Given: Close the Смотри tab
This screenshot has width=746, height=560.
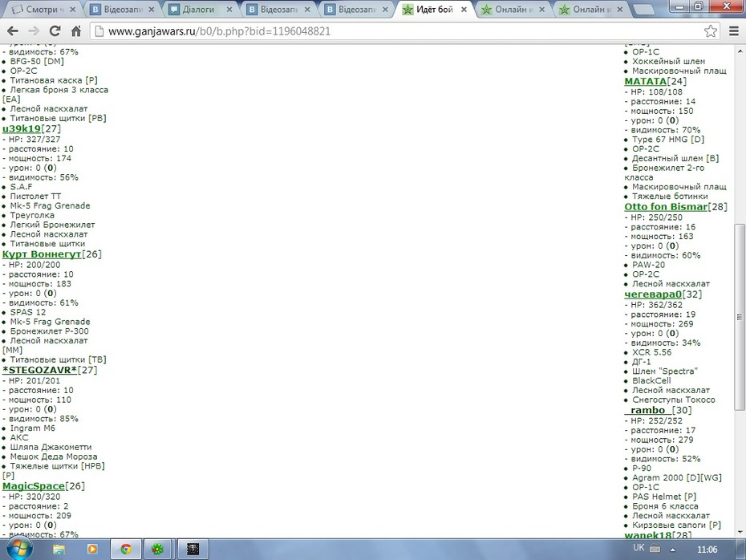Looking at the screenshot, I should [73, 9].
